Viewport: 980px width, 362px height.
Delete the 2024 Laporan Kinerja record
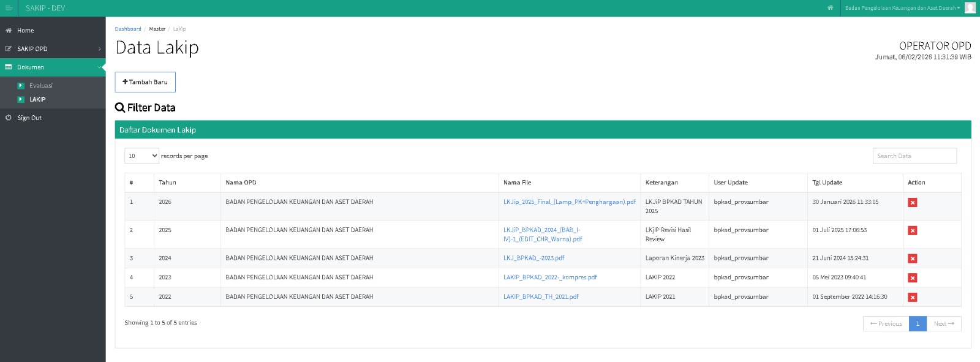(x=912, y=259)
